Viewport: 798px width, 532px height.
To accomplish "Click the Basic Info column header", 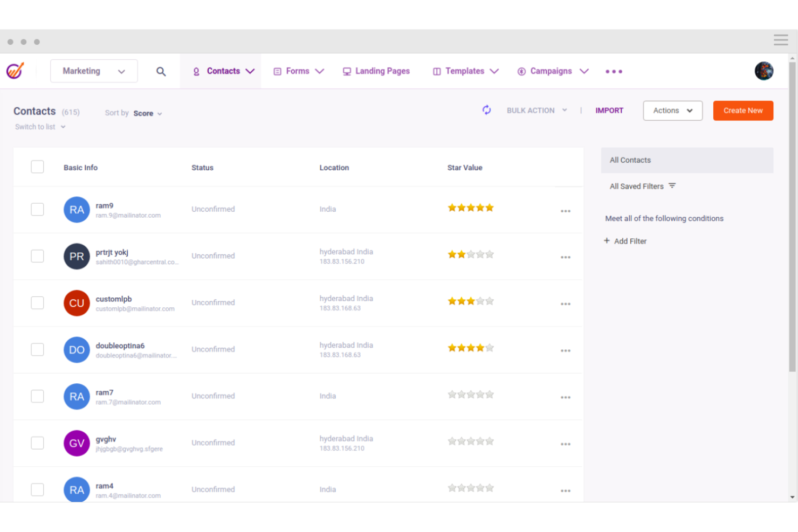I will (80, 168).
